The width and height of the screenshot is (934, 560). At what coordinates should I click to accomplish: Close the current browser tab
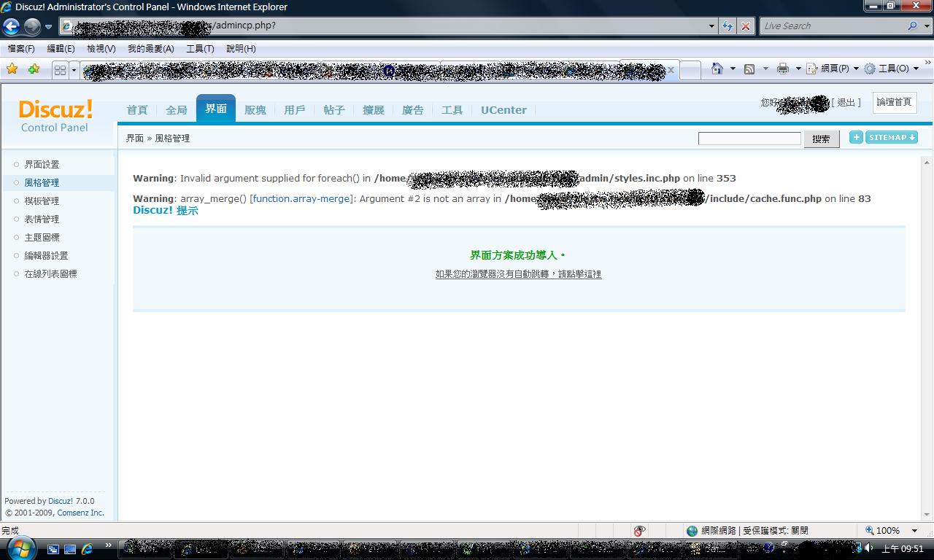point(671,71)
